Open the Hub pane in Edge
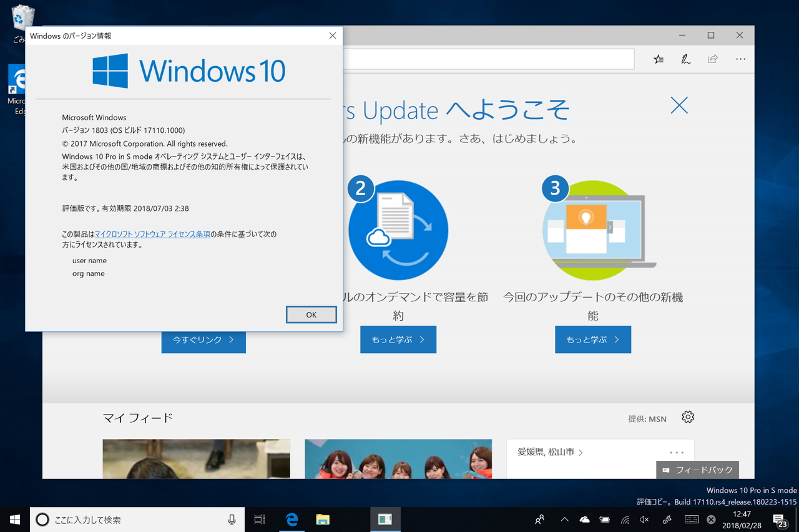799x532 pixels. 658,59
